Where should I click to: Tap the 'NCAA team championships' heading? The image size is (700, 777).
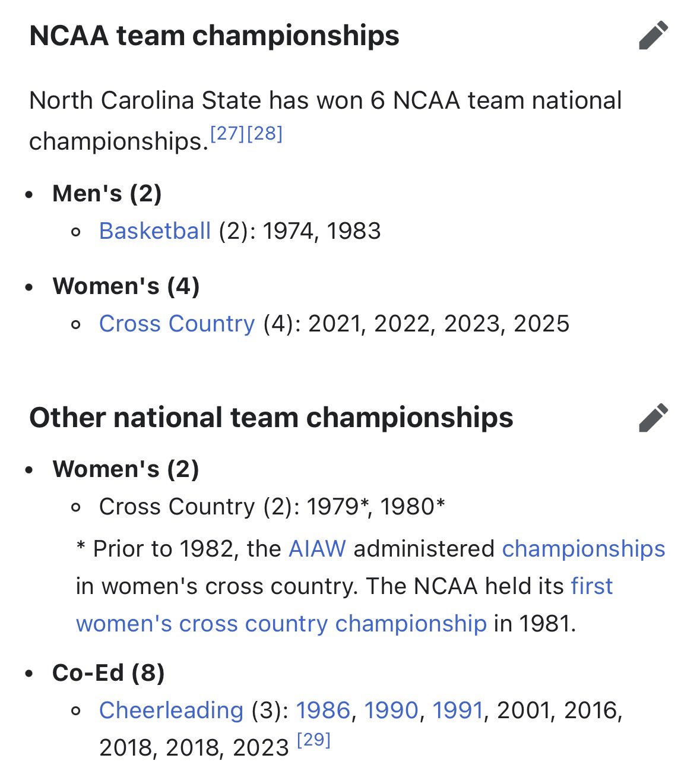[x=214, y=36]
